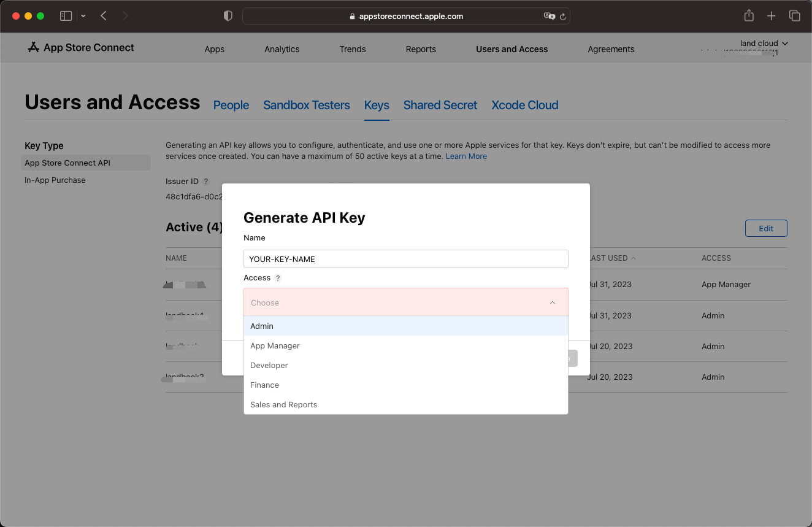The height and width of the screenshot is (527, 812).
Task: Click the ACCESS column header
Action: pyautogui.click(x=716, y=258)
